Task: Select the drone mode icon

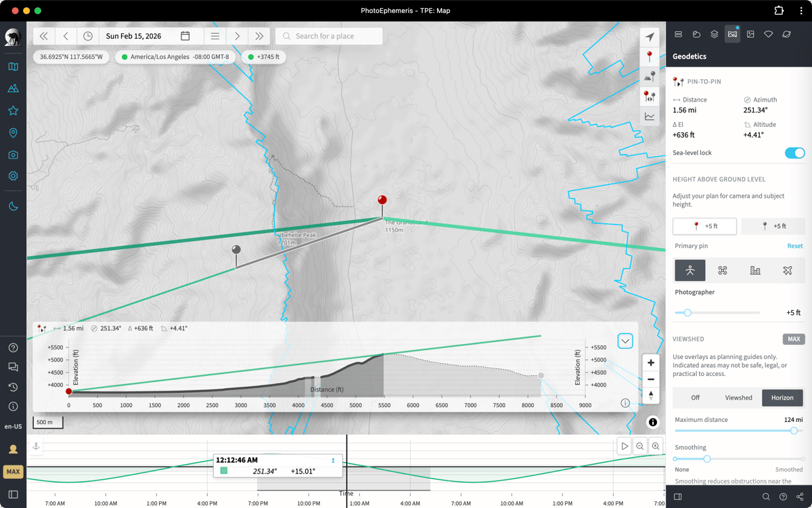Action: coord(722,270)
